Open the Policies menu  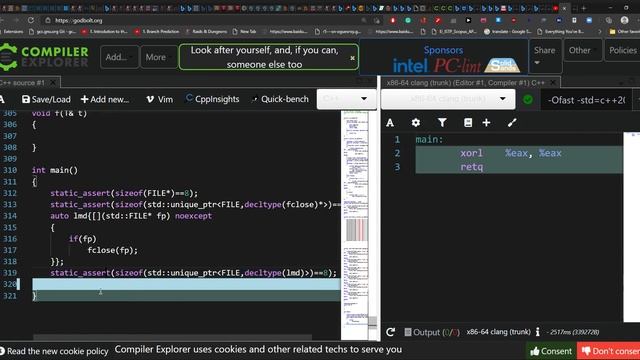[x=622, y=50]
